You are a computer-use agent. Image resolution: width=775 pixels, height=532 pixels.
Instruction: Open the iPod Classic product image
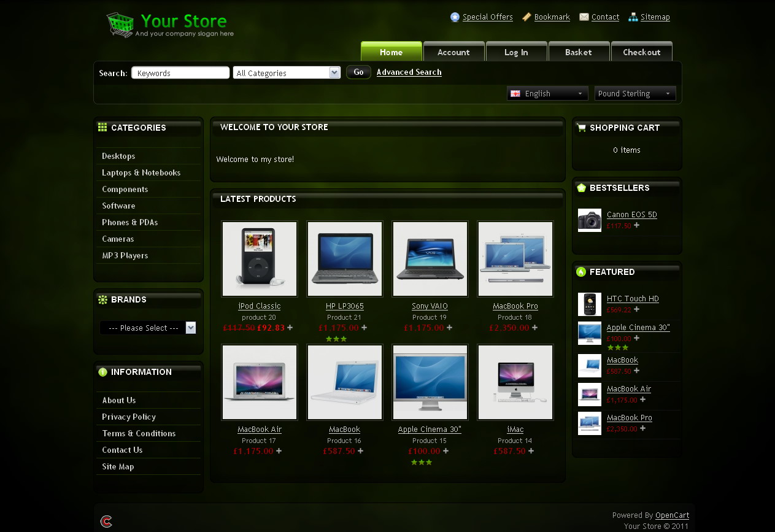point(260,259)
